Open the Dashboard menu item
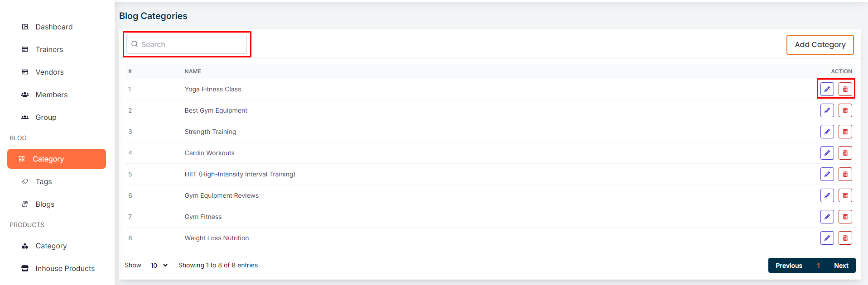 [x=53, y=27]
